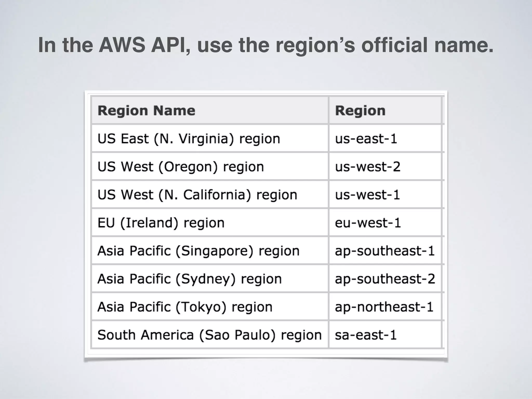The height and width of the screenshot is (399, 532).
Task: Select the Asia Pacific (Singapore) region cell
Action: (198, 251)
